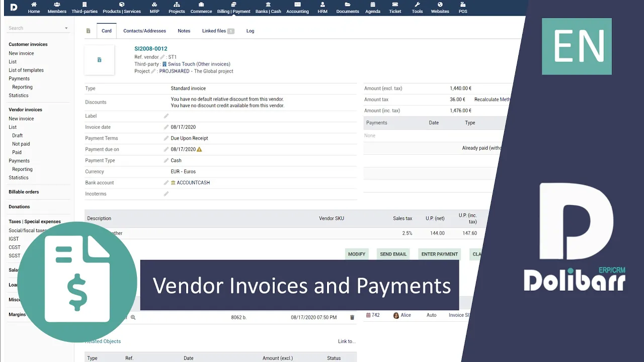Edit Payment Terms pencil icon
Image resolution: width=644 pixels, height=362 pixels.
[166, 138]
